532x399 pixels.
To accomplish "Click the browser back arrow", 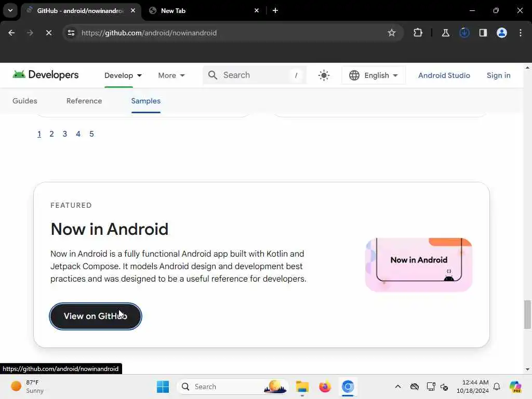I will pyautogui.click(x=11, y=33).
